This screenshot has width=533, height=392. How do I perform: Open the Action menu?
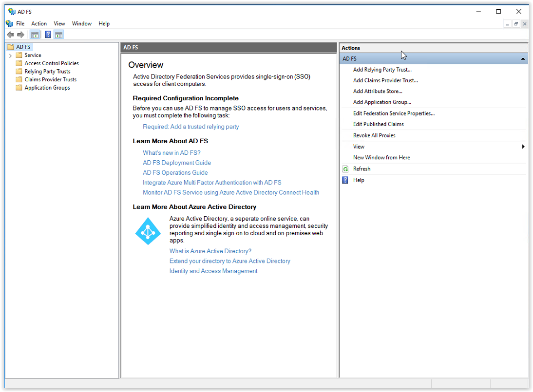39,24
